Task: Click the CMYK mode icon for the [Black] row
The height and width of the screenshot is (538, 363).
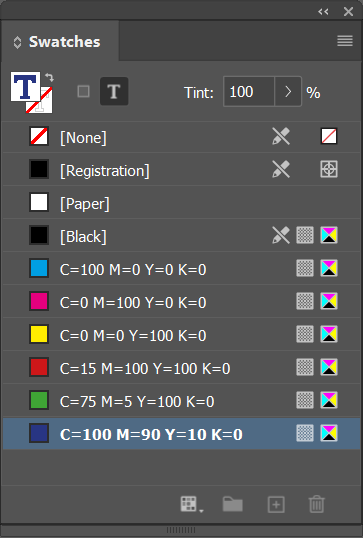Action: tap(329, 235)
